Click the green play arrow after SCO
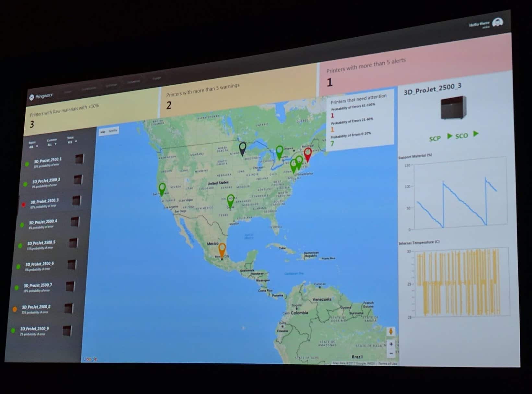532x394 pixels. click(476, 133)
